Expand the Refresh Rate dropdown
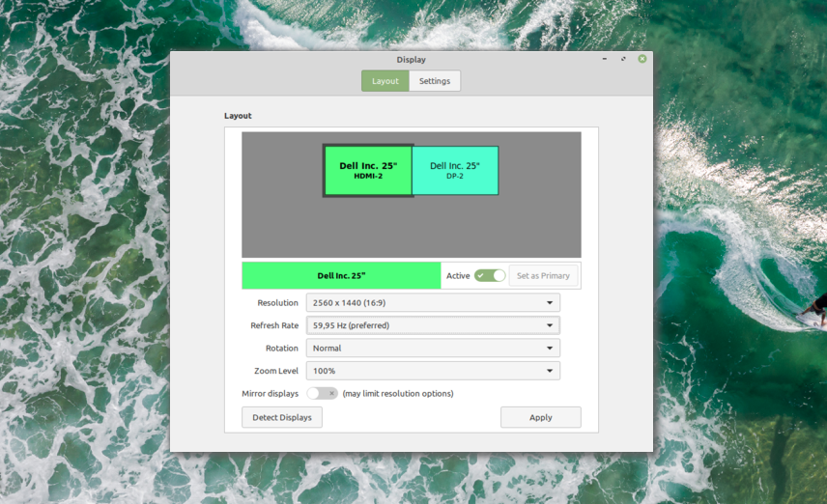The width and height of the screenshot is (827, 504). [x=433, y=325]
